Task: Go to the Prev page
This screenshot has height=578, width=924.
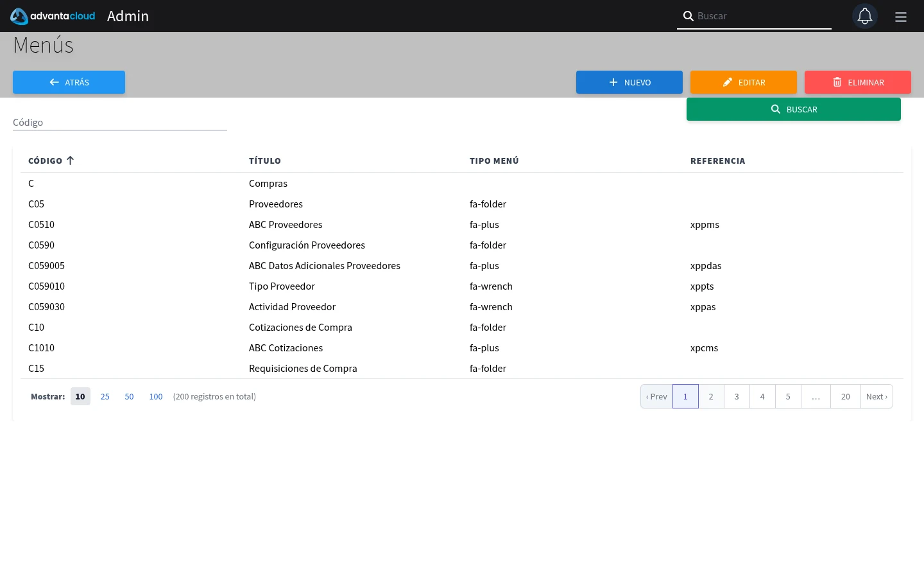Action: (656, 396)
